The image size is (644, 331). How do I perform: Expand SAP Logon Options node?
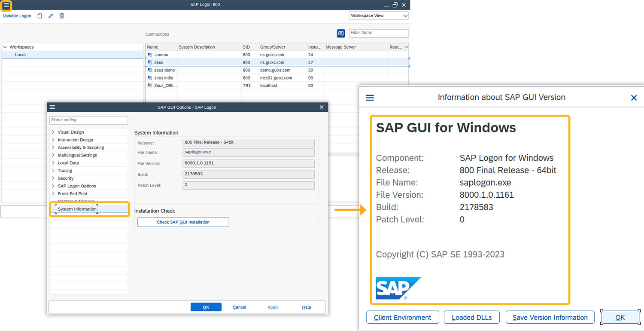[53, 186]
